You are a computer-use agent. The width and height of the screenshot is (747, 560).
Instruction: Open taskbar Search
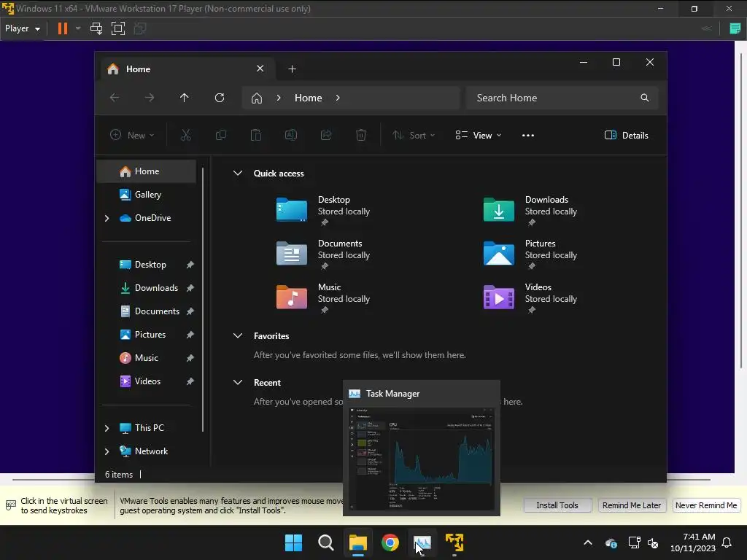[326, 542]
